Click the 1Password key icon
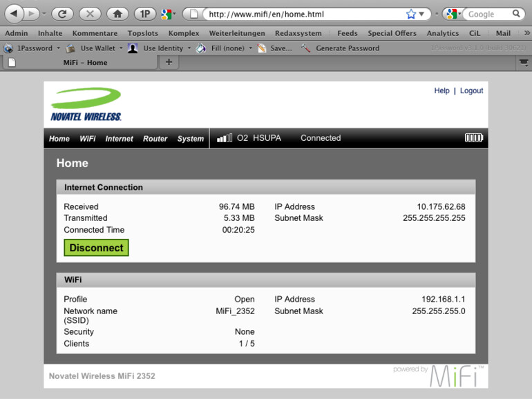Viewport: 532px width, 399px height. tap(8, 48)
